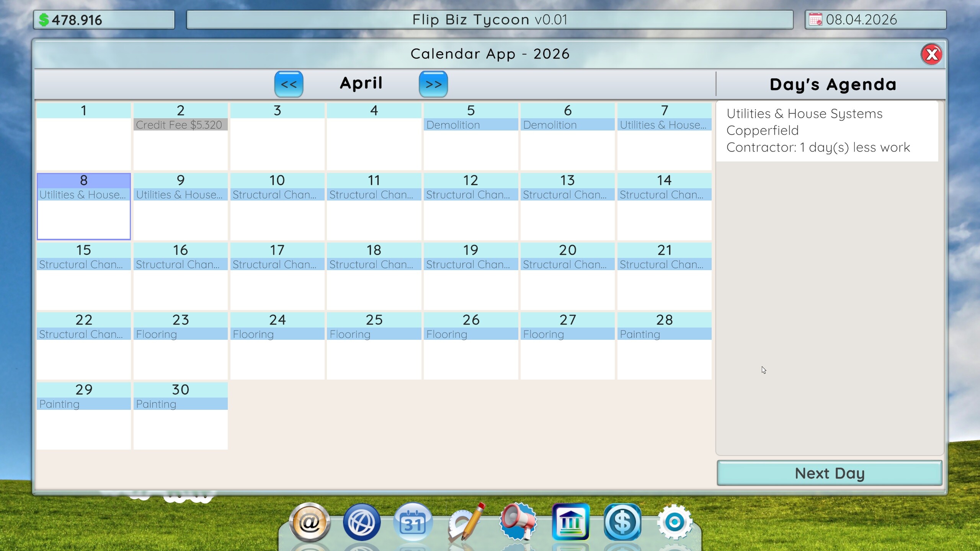Close the Calendar App window
The width and height of the screenshot is (980, 551).
click(931, 54)
